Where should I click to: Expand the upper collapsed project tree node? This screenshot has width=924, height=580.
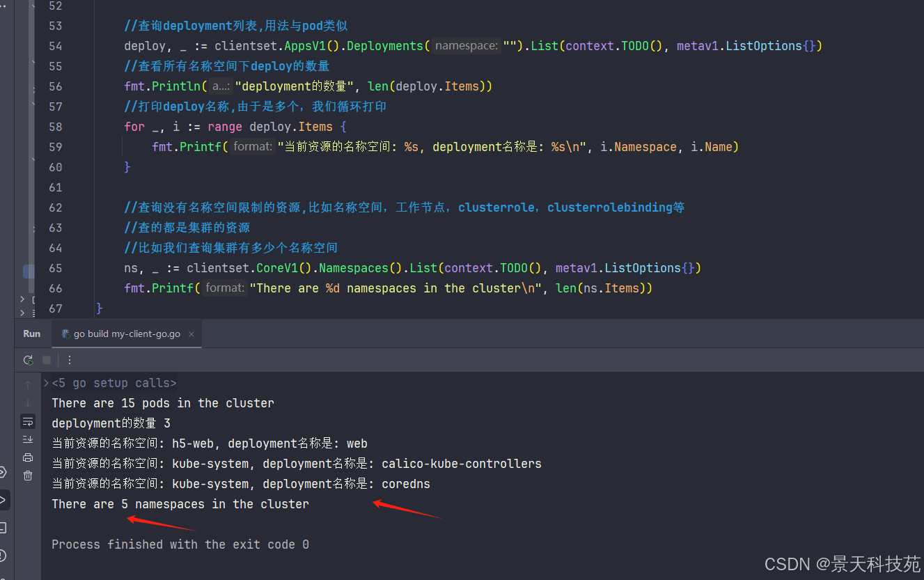tap(22, 299)
